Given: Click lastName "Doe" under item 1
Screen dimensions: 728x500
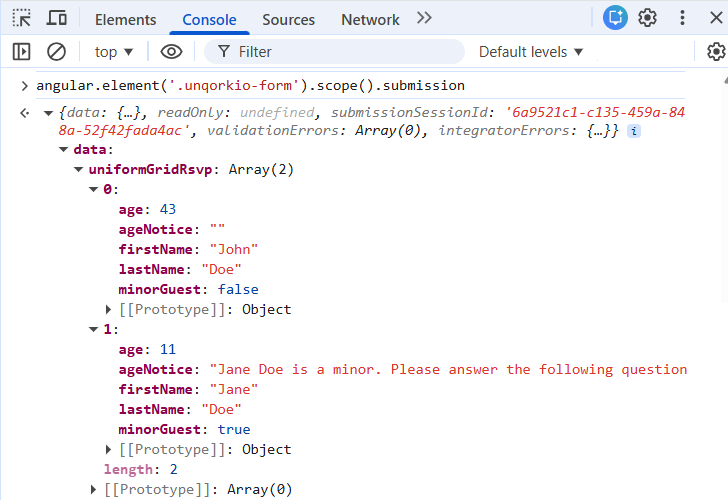Looking at the screenshot, I should 221,409.
